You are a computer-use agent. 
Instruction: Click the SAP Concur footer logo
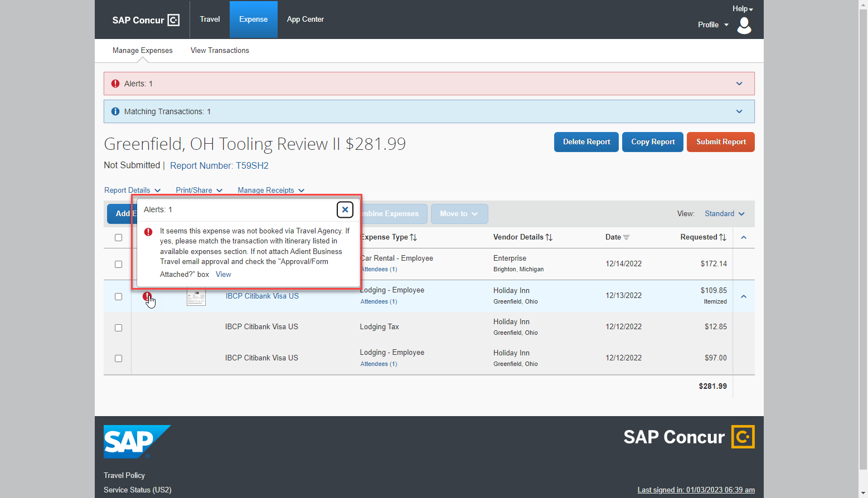689,437
